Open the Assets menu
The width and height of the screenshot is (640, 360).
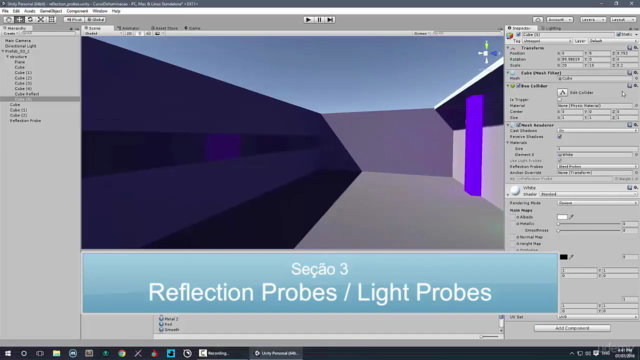tap(29, 11)
